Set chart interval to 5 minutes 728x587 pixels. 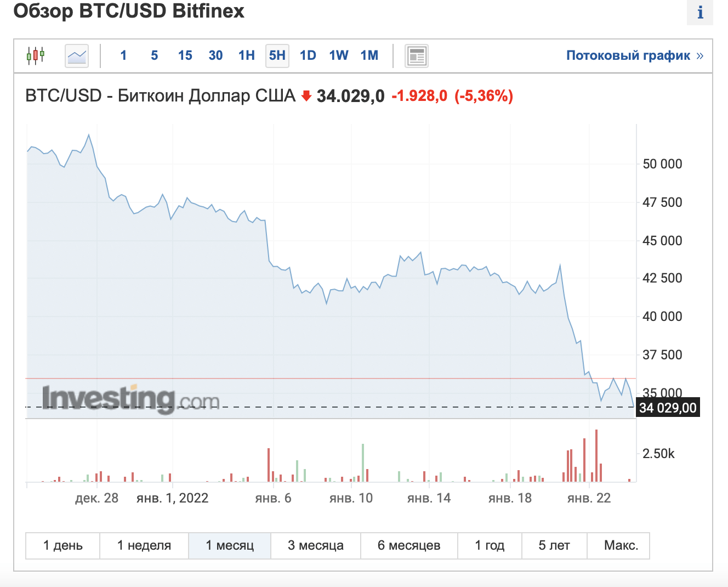[155, 55]
